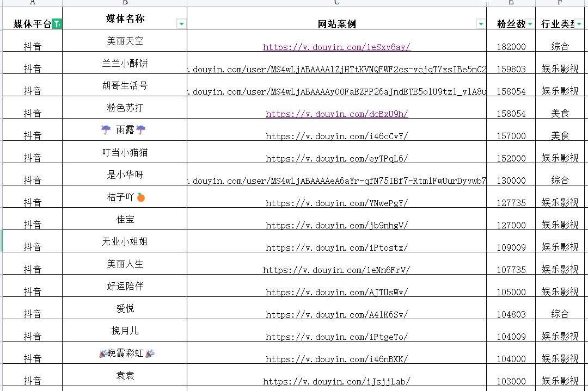Screen dimensions: 588x391
Task: Click the follower count 107735
Action: pyautogui.click(x=511, y=270)
